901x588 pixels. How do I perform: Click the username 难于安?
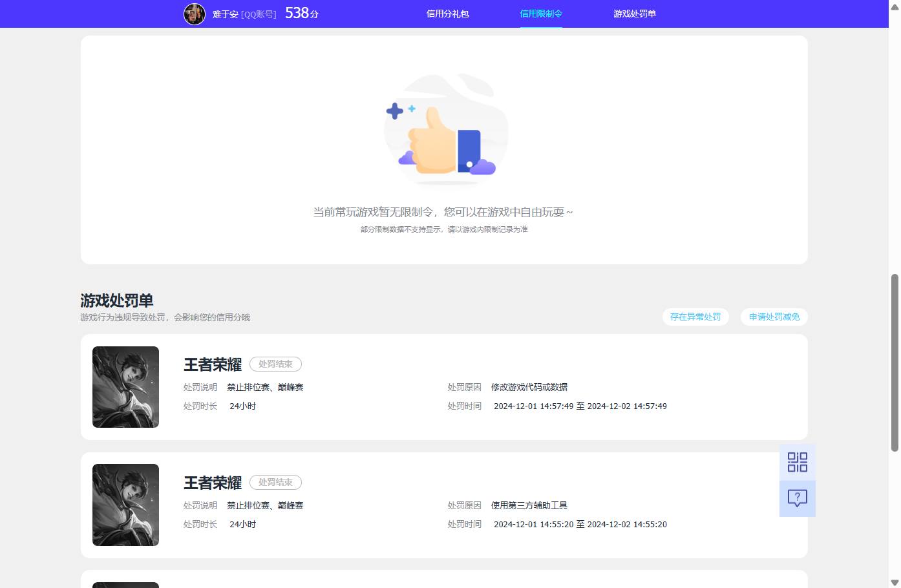coord(226,14)
